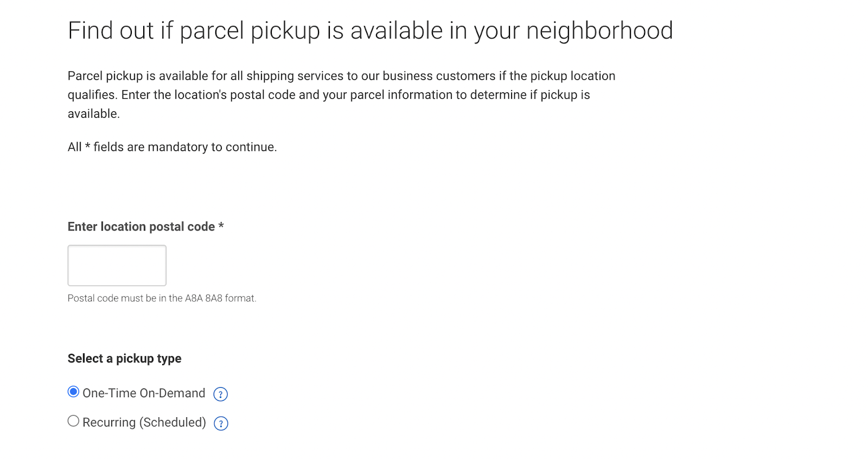Click the word 'neighborhood' in the title
Viewport: 868px width, 459px height.
599,31
